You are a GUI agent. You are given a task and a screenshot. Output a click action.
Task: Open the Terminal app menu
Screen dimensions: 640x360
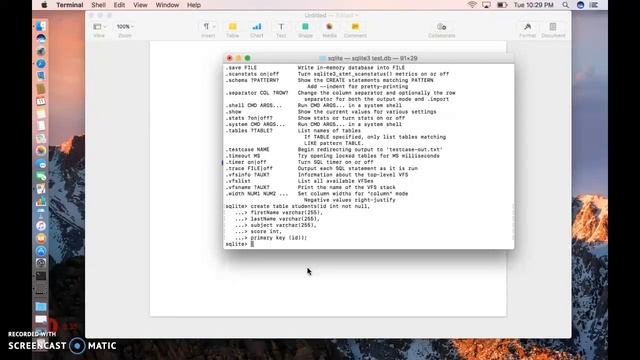coord(70,5)
